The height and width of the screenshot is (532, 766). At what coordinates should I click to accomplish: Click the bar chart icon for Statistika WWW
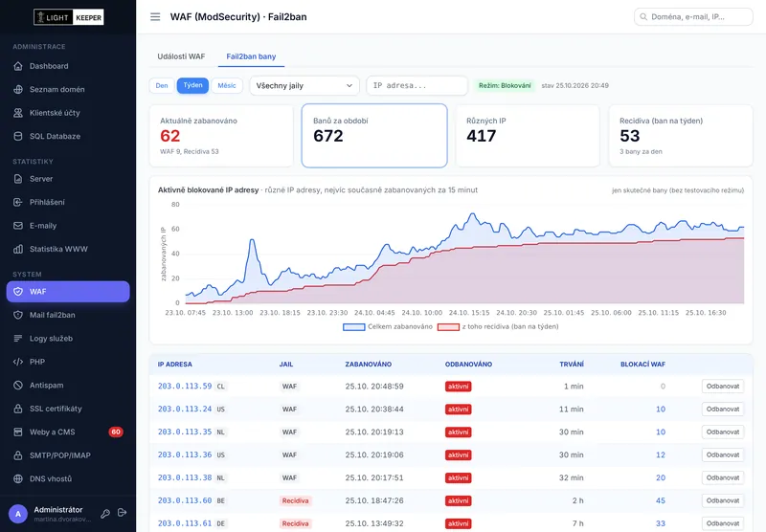tap(18, 249)
